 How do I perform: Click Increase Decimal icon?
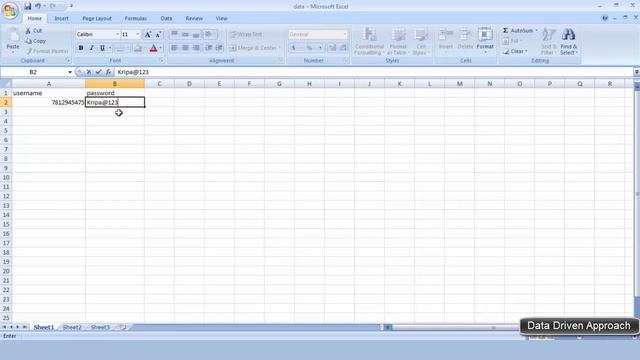[x=332, y=48]
